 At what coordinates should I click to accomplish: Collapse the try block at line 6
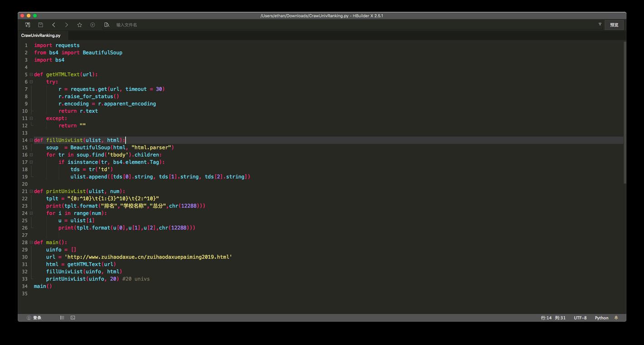coord(31,82)
